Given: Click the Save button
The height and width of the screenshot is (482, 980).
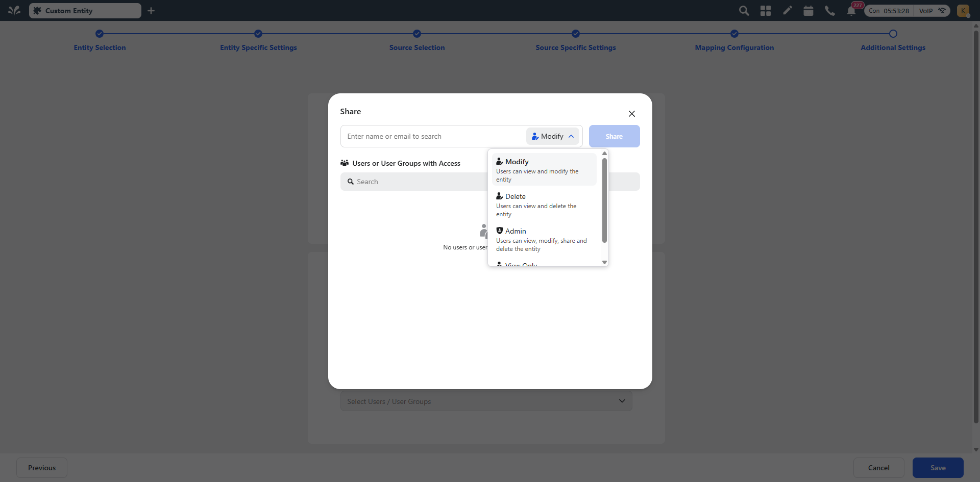Looking at the screenshot, I should pyautogui.click(x=938, y=468).
